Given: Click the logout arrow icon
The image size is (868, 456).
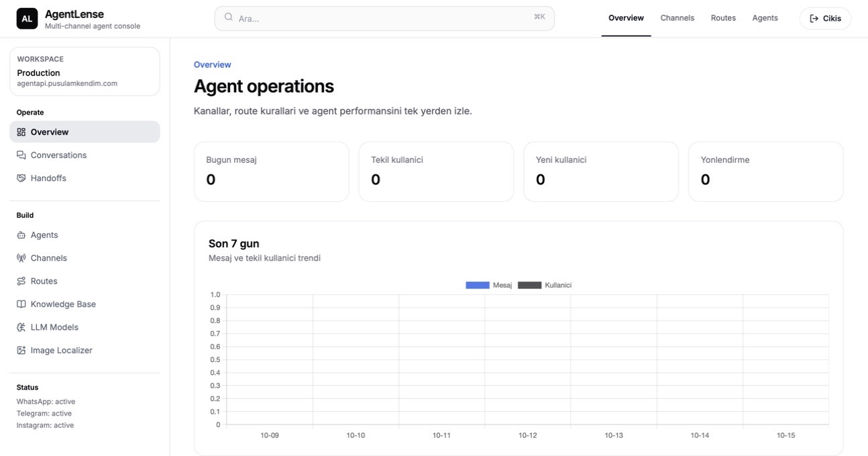Looking at the screenshot, I should [814, 19].
